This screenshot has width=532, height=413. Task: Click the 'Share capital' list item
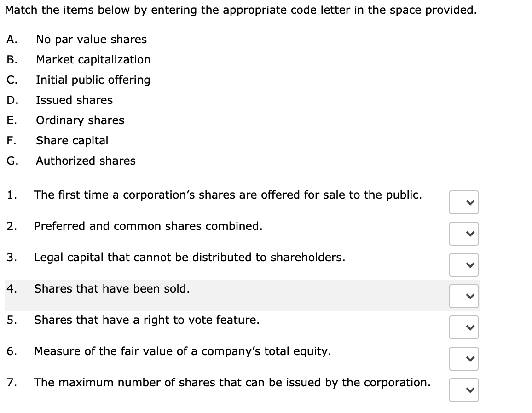click(72, 141)
